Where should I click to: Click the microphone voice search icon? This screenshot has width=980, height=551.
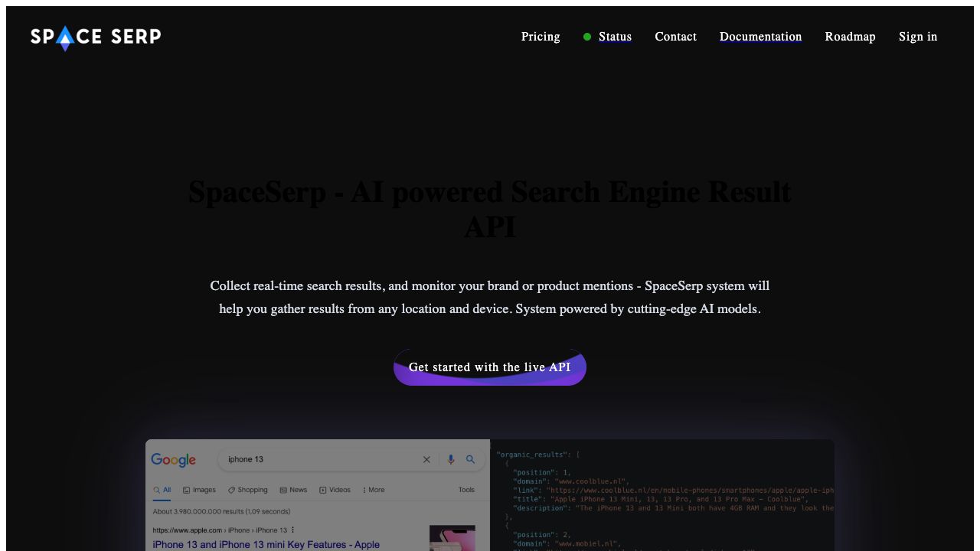451,460
